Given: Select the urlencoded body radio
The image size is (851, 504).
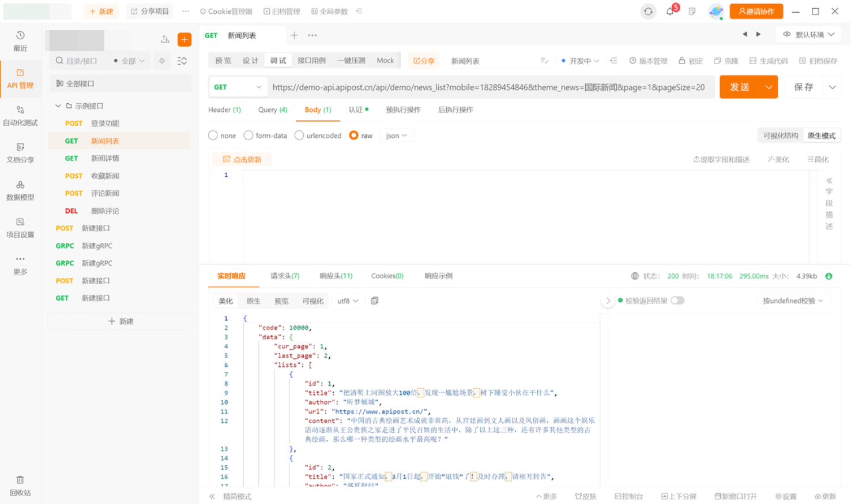Looking at the screenshot, I should (x=299, y=136).
